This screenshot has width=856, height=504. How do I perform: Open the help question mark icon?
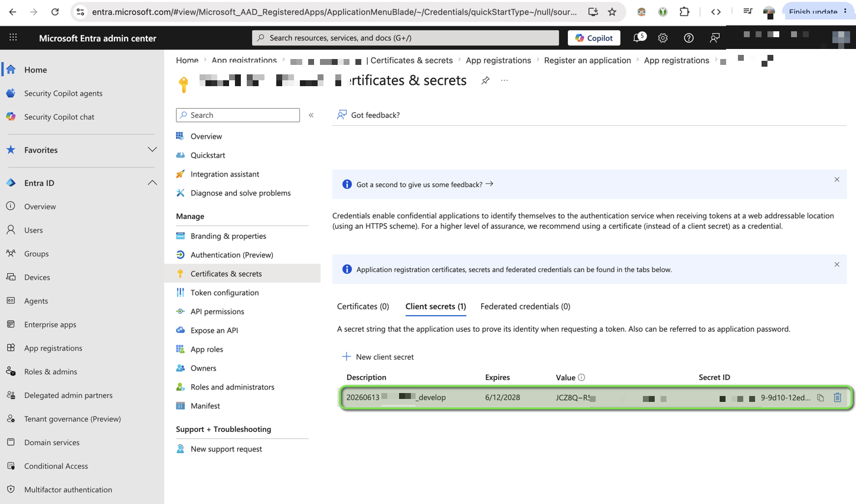pos(688,38)
